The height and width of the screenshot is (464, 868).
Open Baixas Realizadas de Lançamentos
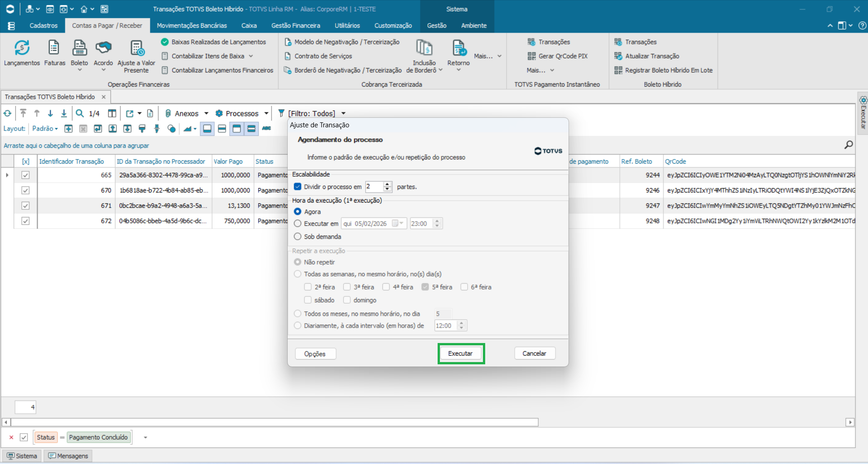pyautogui.click(x=213, y=42)
